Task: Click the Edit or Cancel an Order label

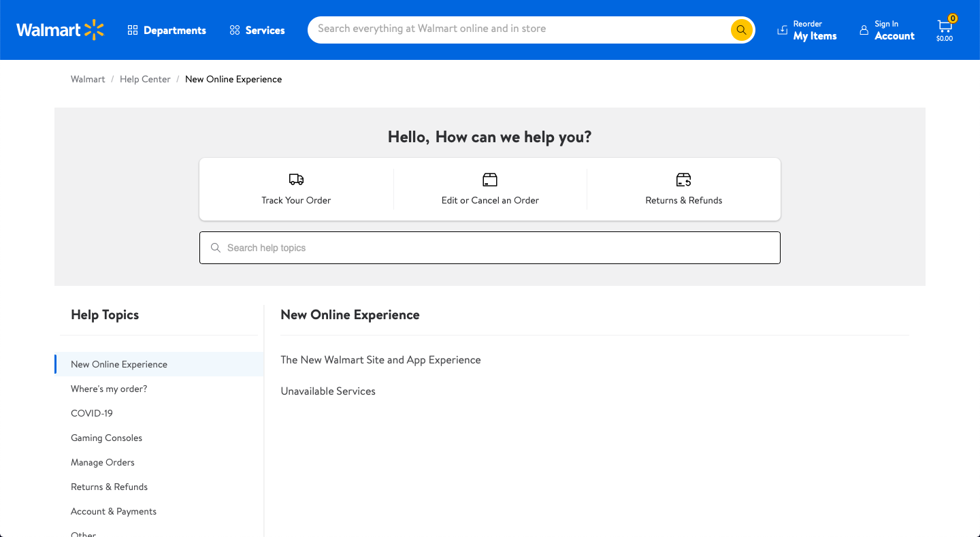Action: (490, 200)
